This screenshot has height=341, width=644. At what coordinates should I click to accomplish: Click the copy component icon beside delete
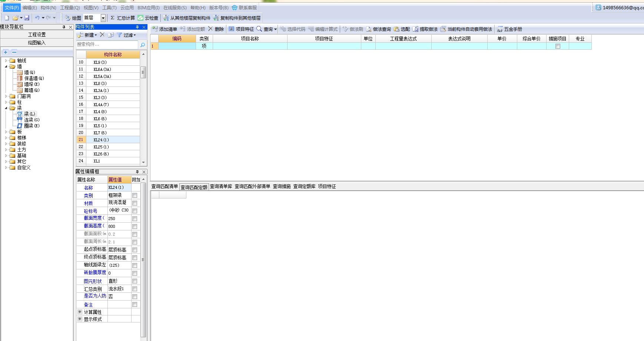point(111,35)
